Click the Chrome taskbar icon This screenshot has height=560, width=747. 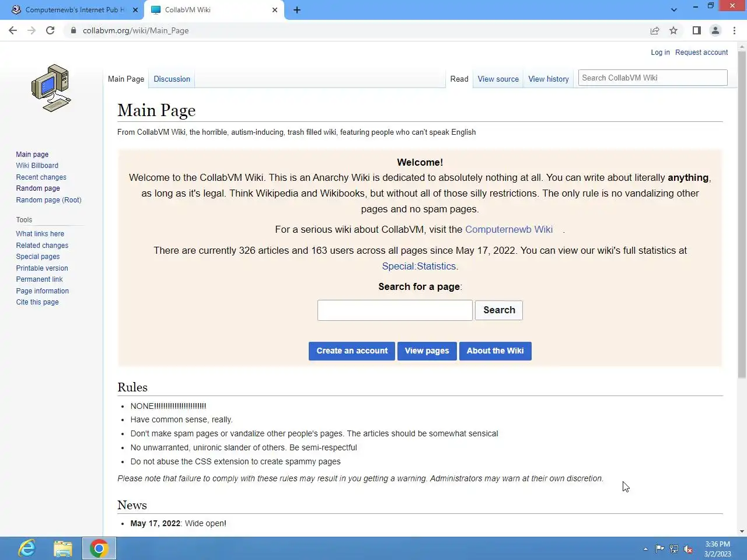point(99,548)
